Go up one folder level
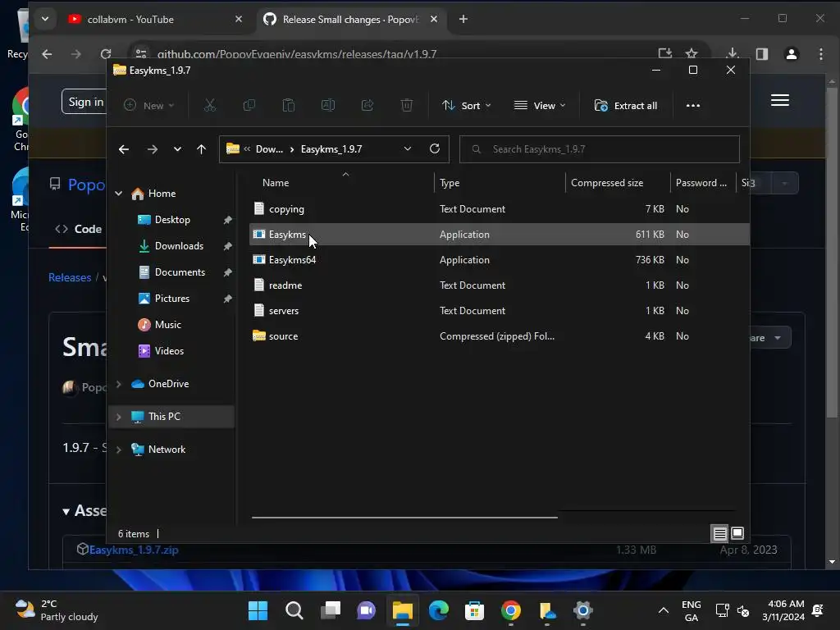Viewport: 840px width, 630px height. coord(201,149)
